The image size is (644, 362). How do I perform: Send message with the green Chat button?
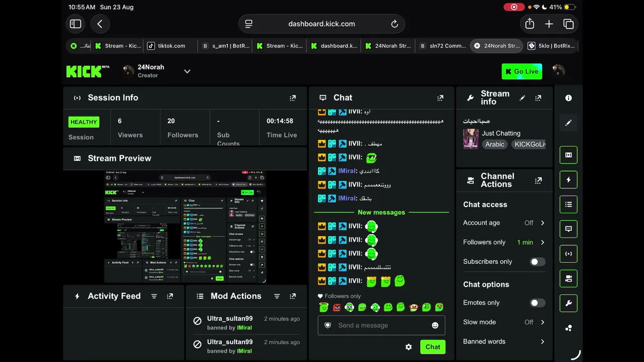click(433, 347)
